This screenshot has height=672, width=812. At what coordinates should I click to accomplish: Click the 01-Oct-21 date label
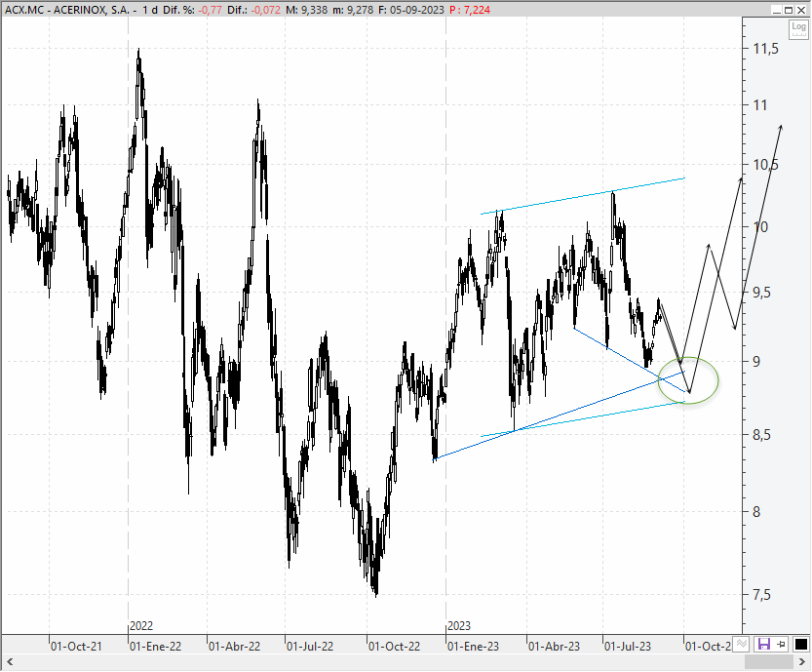(x=76, y=647)
